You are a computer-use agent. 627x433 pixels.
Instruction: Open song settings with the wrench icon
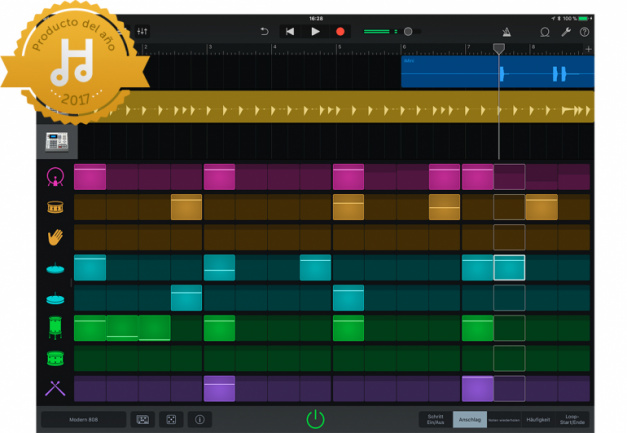565,32
